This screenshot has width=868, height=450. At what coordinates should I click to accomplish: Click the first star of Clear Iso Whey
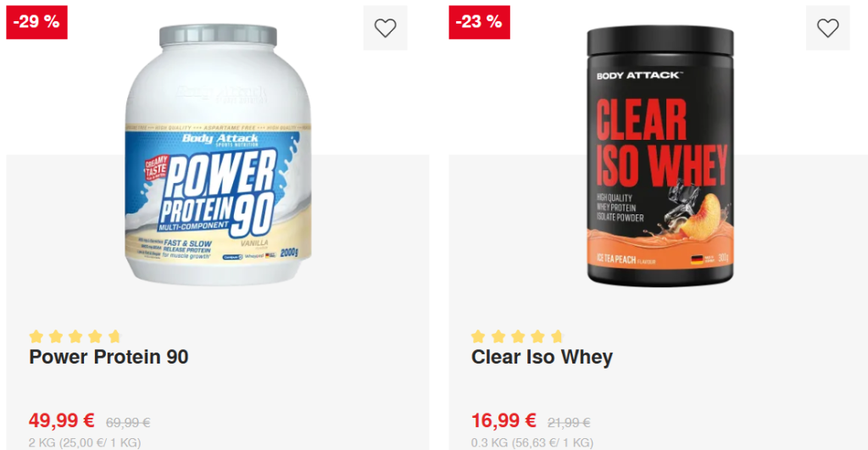click(478, 336)
